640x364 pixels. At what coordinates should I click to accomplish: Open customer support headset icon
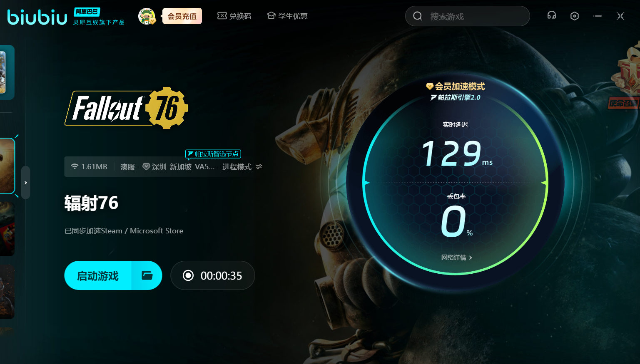click(x=551, y=16)
